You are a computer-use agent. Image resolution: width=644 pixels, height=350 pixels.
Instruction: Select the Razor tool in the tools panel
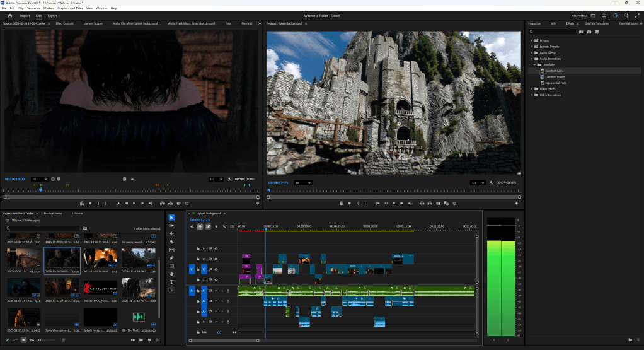(171, 242)
